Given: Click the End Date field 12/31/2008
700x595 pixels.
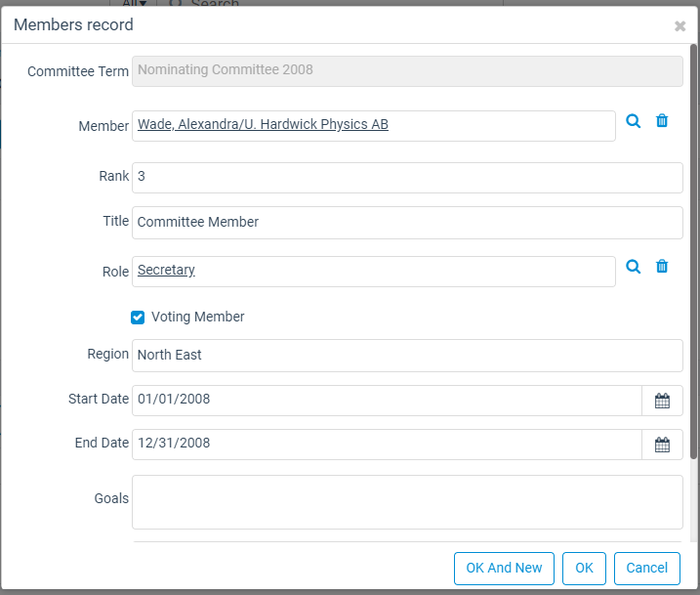Looking at the screenshot, I should coord(387,445).
